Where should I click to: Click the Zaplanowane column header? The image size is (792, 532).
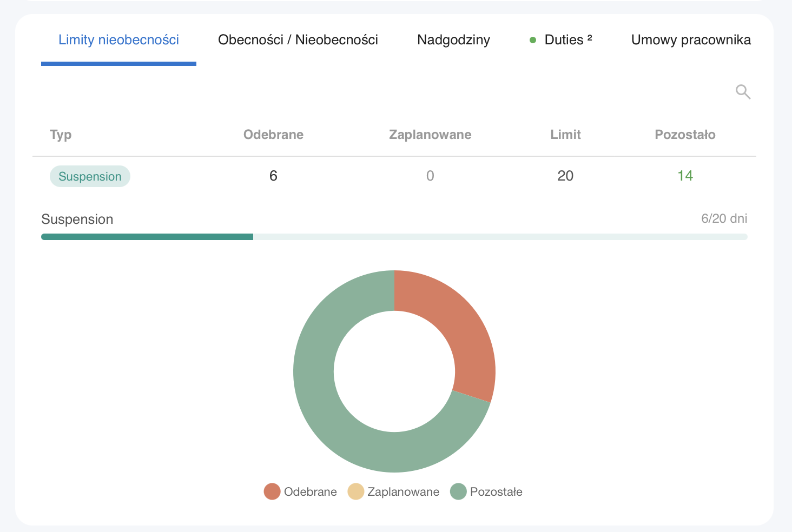coord(430,135)
